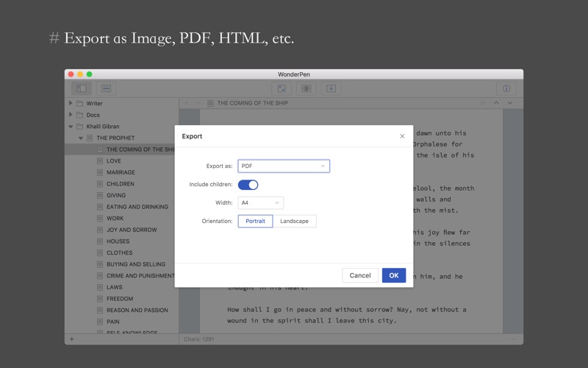This screenshot has height=368, width=588.
Task: Click the document icon beside PAIN
Action: (x=100, y=322)
